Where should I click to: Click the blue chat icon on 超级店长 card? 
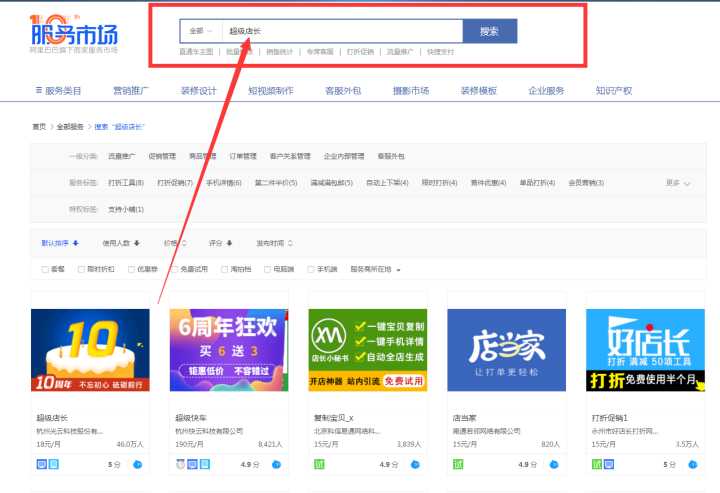coord(136,464)
